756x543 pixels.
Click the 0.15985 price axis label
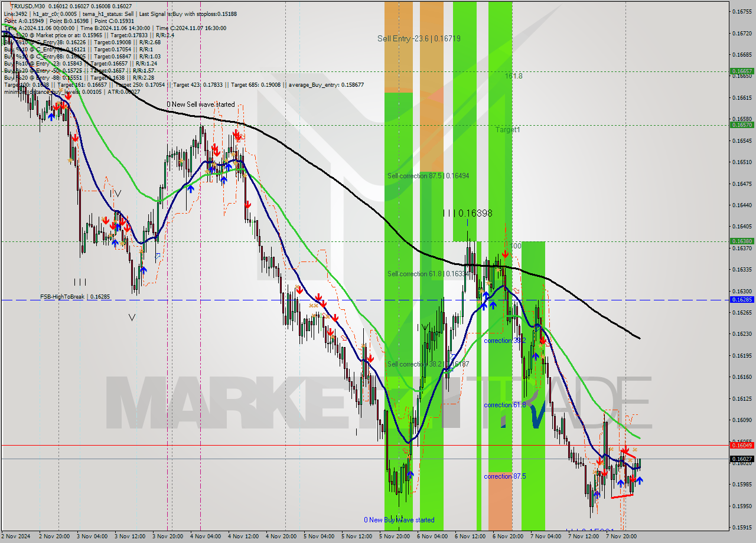point(742,484)
